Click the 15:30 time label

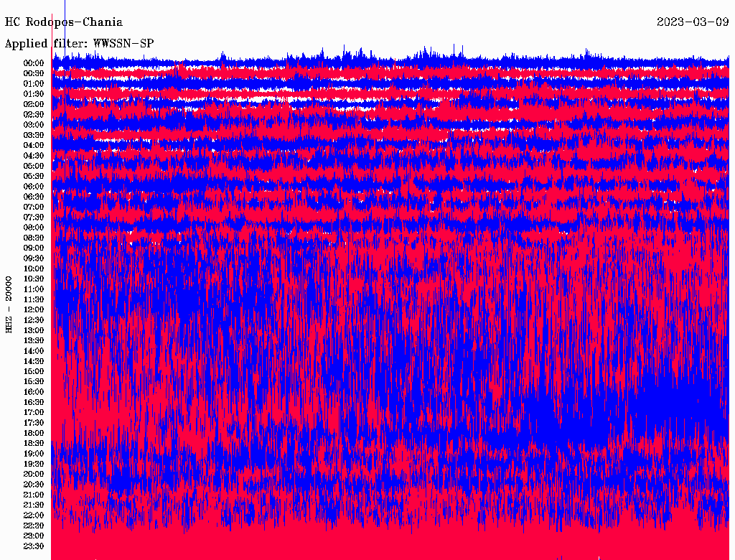(34, 382)
